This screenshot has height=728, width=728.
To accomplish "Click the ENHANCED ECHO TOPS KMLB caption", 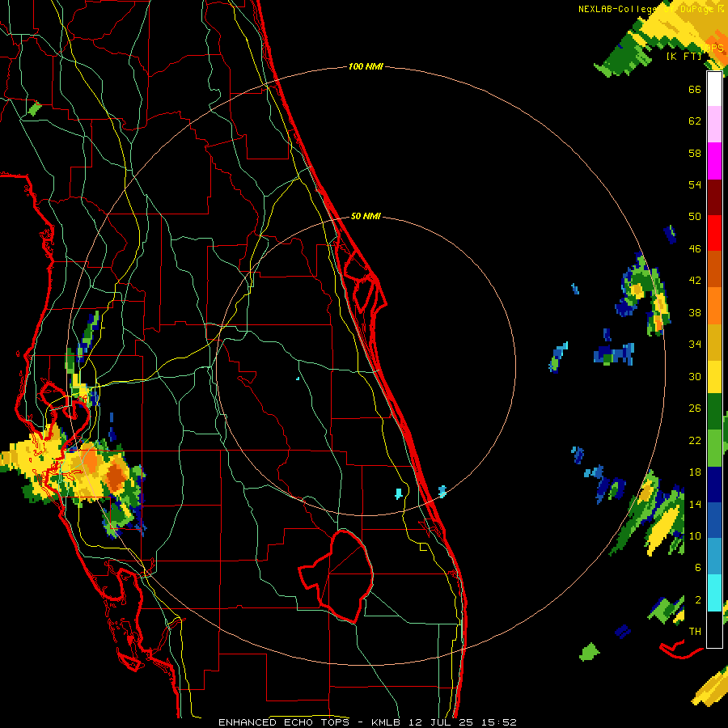I will pos(367,722).
